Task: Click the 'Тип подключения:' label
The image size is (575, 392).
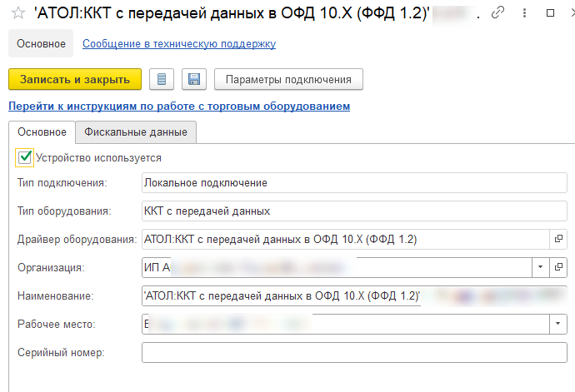Action: pos(62,183)
